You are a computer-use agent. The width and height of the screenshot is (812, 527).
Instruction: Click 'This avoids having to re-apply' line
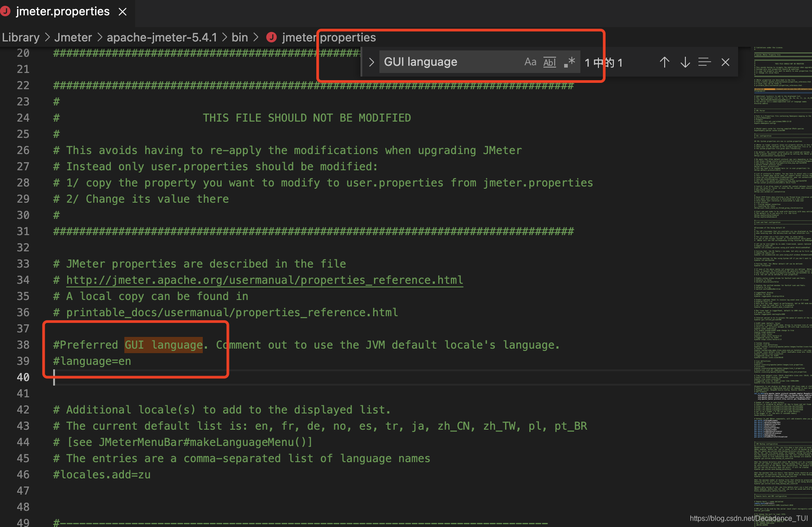pyautogui.click(x=287, y=150)
